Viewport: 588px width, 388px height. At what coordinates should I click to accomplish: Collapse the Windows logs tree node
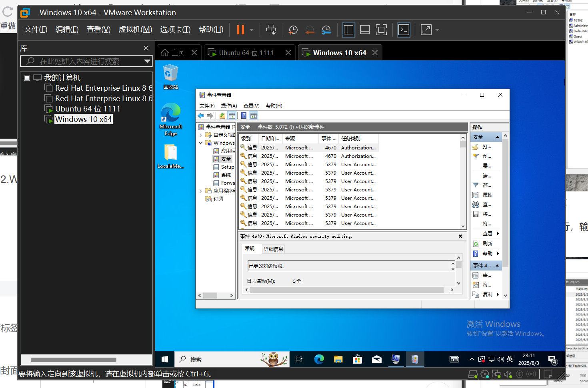click(201, 143)
